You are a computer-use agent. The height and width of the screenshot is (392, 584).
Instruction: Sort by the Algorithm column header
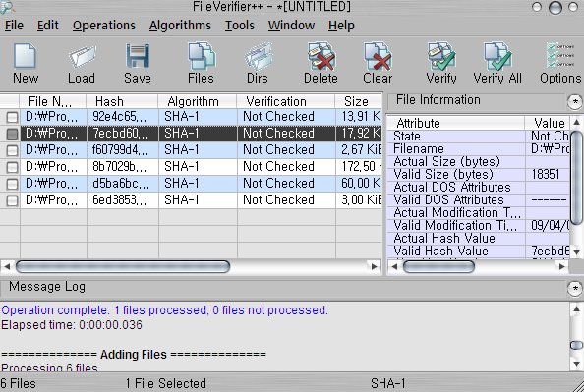click(198, 101)
